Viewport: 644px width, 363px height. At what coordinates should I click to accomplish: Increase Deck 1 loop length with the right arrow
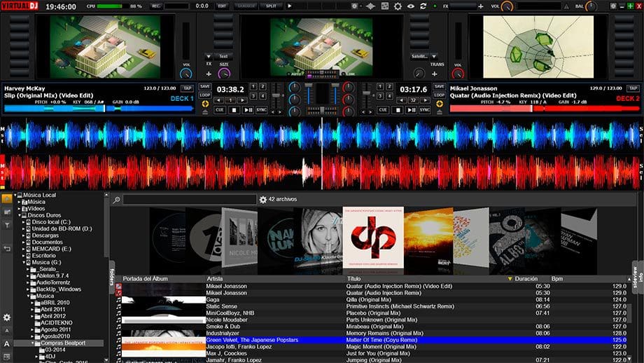coord(243,100)
